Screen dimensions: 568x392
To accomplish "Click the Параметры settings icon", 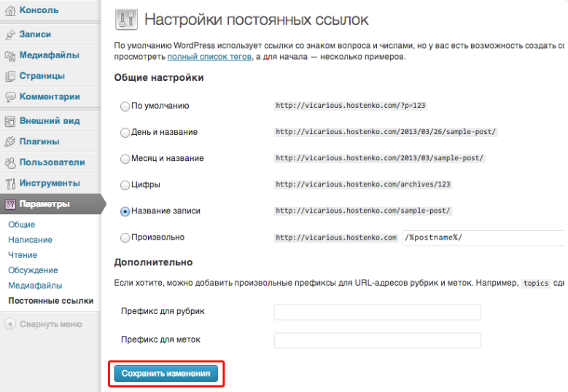I will pyautogui.click(x=10, y=204).
